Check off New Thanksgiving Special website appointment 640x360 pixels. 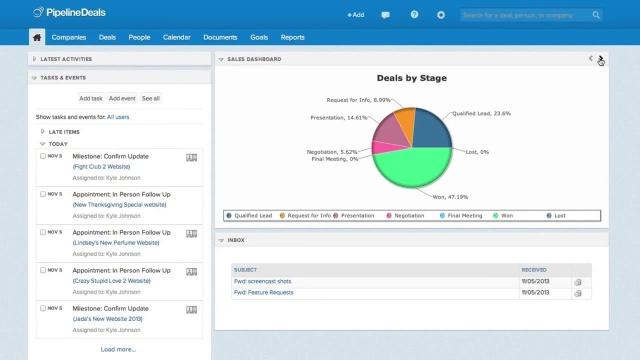point(43,194)
